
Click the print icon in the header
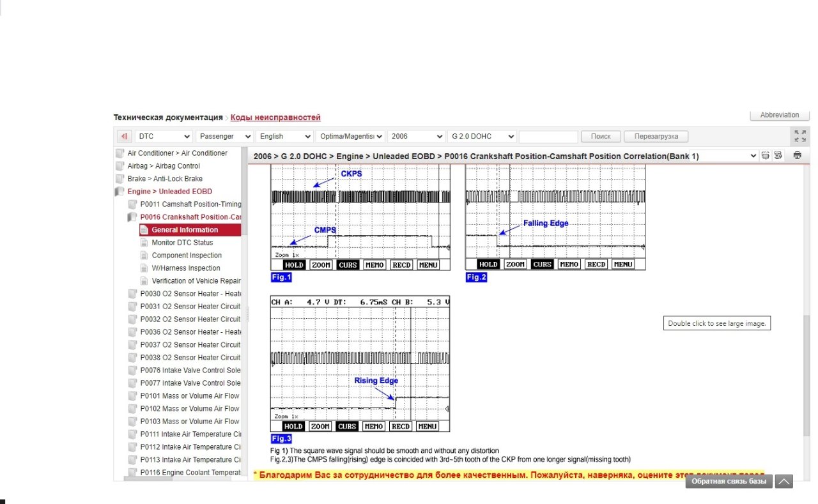tap(797, 155)
